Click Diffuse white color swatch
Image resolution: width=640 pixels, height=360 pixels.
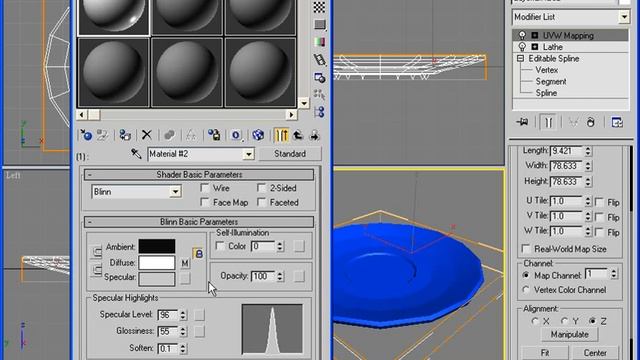tap(157, 263)
